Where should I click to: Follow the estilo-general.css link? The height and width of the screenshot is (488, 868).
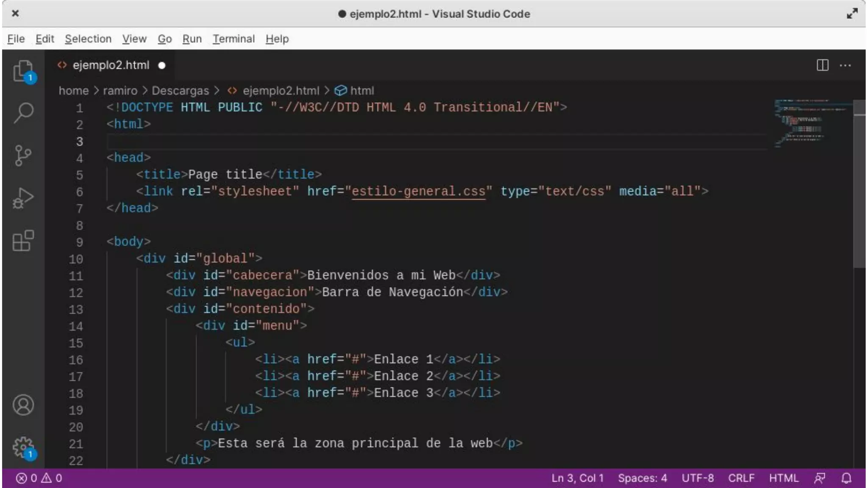pyautogui.click(x=418, y=191)
